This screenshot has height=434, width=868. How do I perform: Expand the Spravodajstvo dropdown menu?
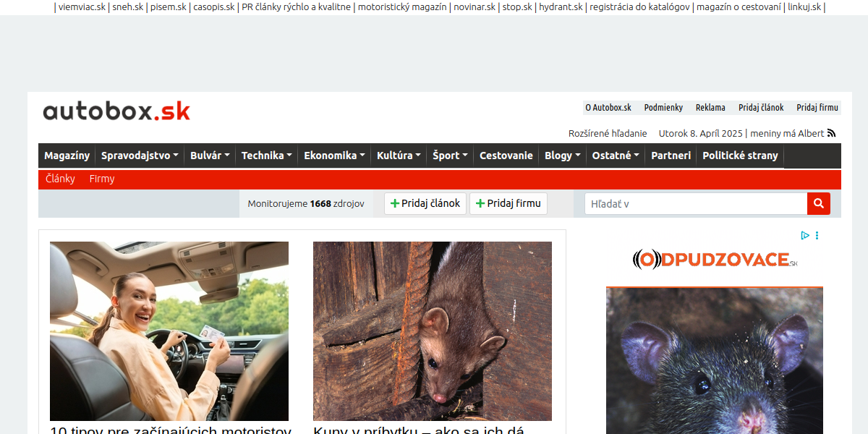click(x=140, y=156)
